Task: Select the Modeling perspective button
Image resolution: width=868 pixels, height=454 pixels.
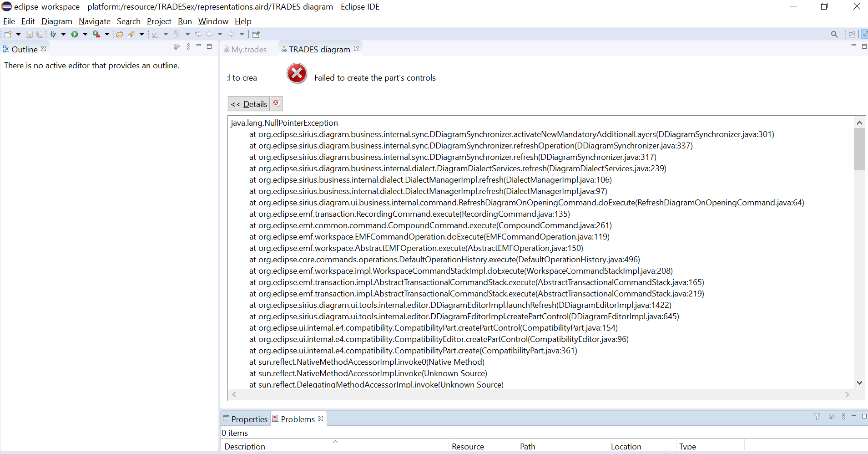Action: (864, 34)
